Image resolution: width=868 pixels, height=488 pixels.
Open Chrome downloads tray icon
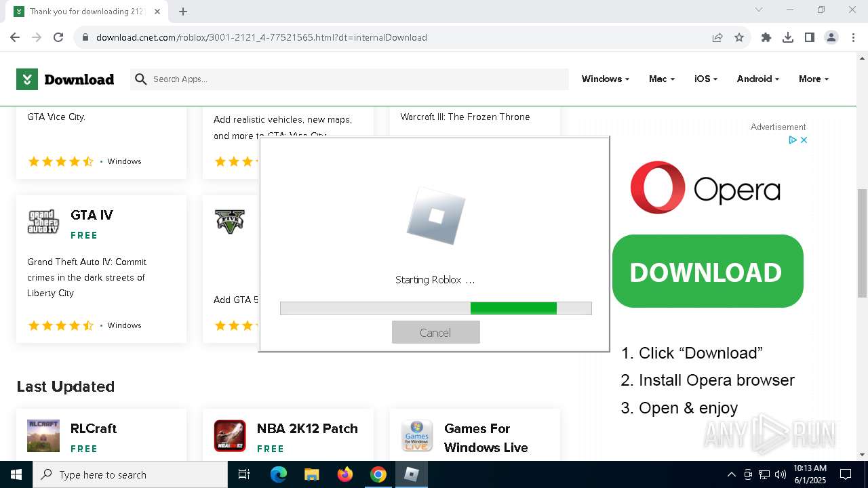coord(788,37)
